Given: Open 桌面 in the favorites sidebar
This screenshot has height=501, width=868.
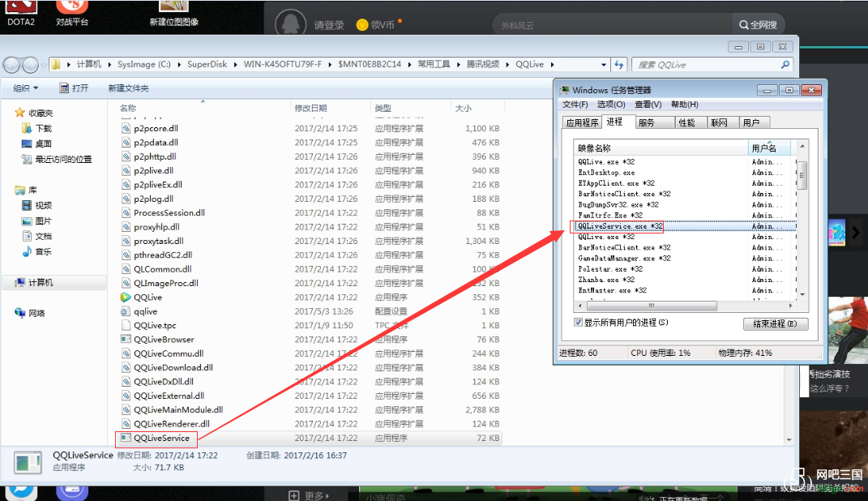Looking at the screenshot, I should pos(37,144).
